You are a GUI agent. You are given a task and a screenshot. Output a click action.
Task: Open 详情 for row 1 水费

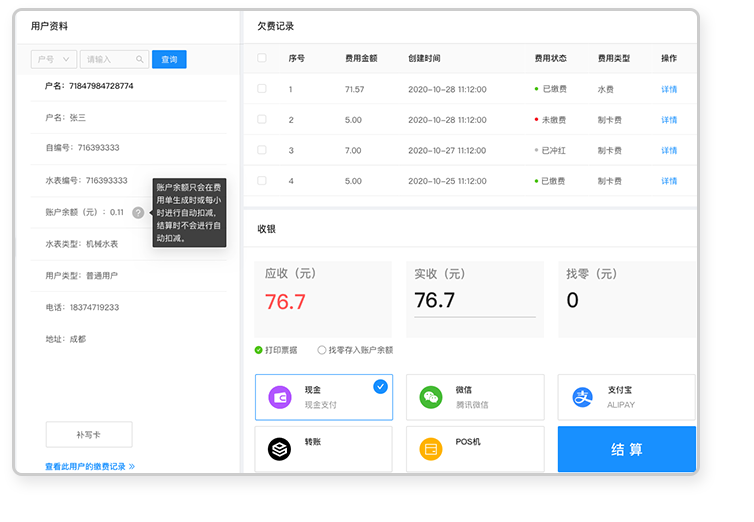[x=669, y=89]
